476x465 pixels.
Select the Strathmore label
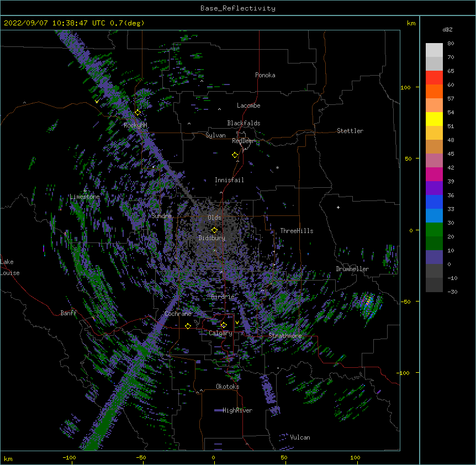285,336
